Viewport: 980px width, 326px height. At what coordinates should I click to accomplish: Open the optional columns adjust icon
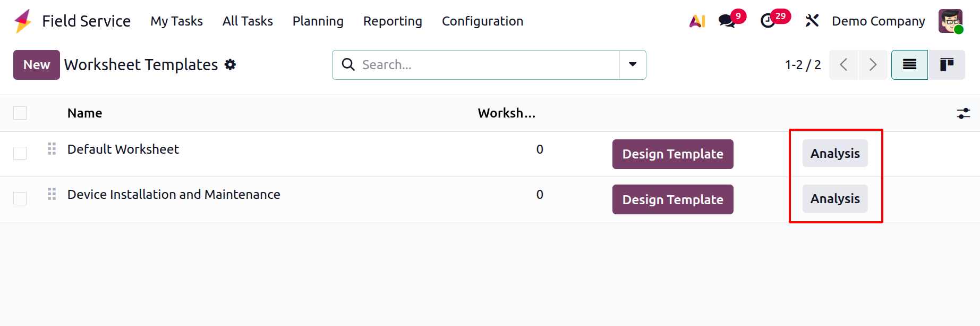pyautogui.click(x=963, y=113)
